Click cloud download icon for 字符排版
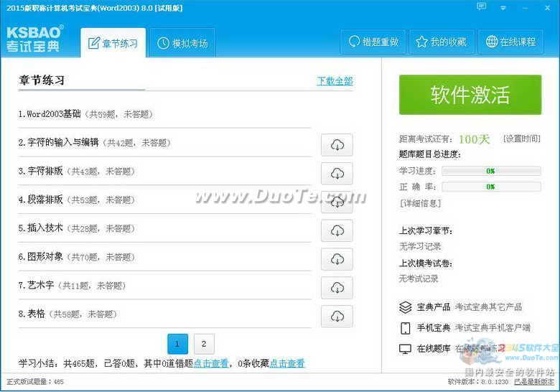Screen dimensions: 560x392 tap(337, 174)
